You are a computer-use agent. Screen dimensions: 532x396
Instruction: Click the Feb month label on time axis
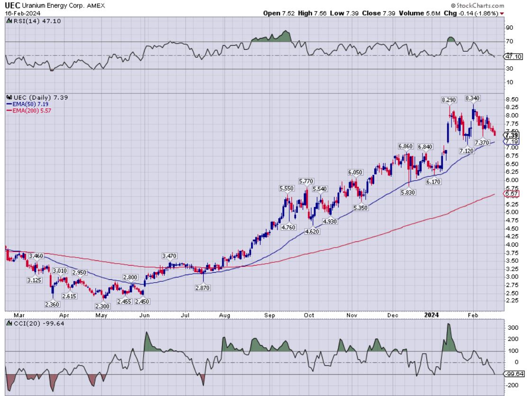[473, 315]
